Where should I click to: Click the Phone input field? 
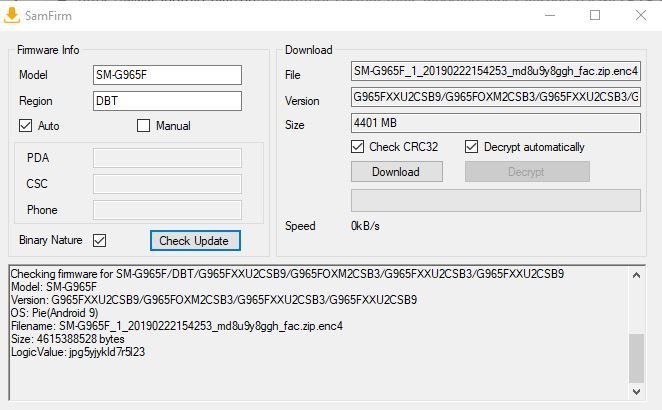pyautogui.click(x=167, y=210)
